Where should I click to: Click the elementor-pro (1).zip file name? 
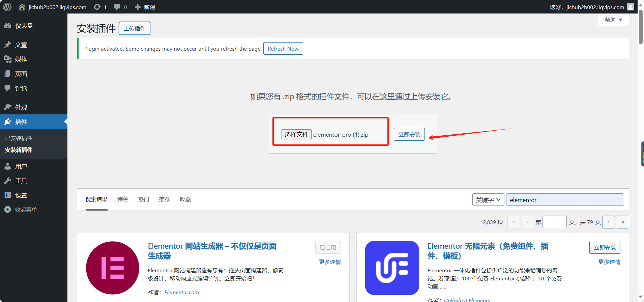tap(341, 135)
